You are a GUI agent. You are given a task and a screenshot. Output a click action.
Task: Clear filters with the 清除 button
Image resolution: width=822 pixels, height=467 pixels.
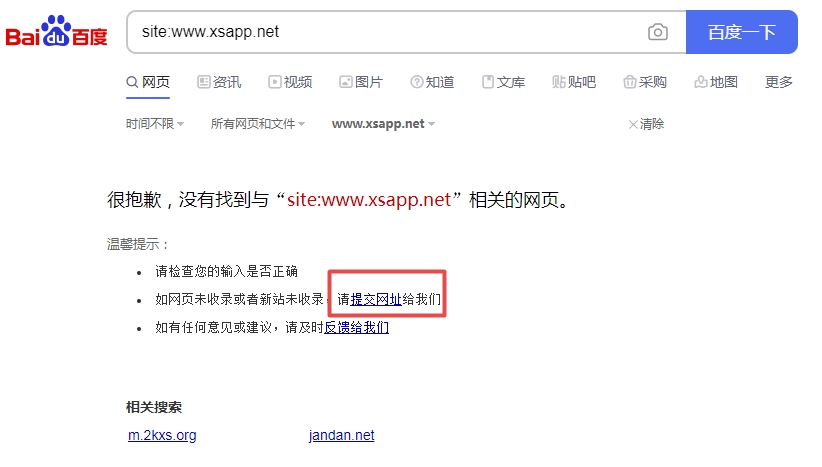[x=646, y=124]
